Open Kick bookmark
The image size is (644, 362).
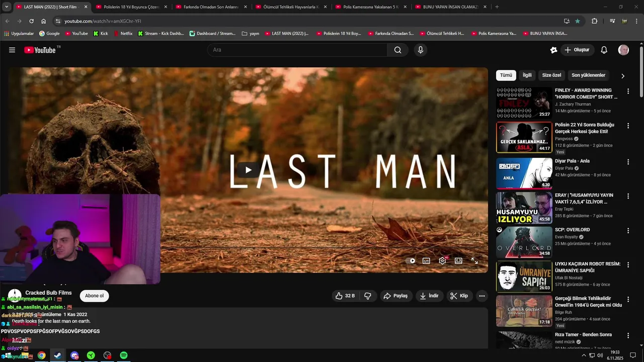(x=101, y=34)
